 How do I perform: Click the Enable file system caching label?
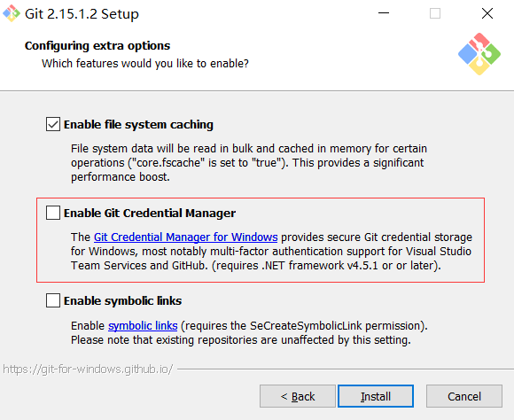(138, 125)
